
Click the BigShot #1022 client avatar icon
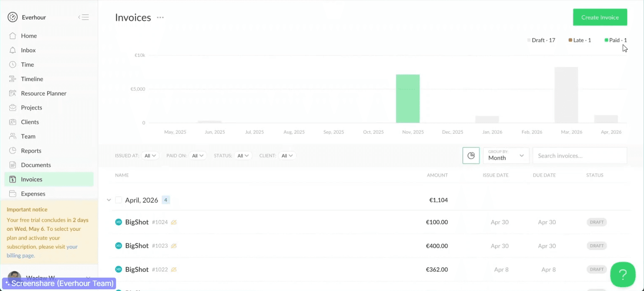coord(118,269)
